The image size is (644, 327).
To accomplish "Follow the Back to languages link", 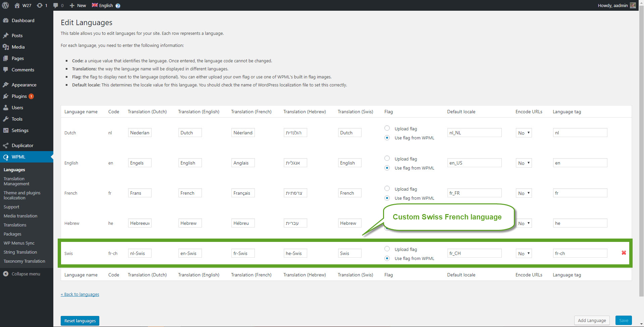I will [x=80, y=294].
